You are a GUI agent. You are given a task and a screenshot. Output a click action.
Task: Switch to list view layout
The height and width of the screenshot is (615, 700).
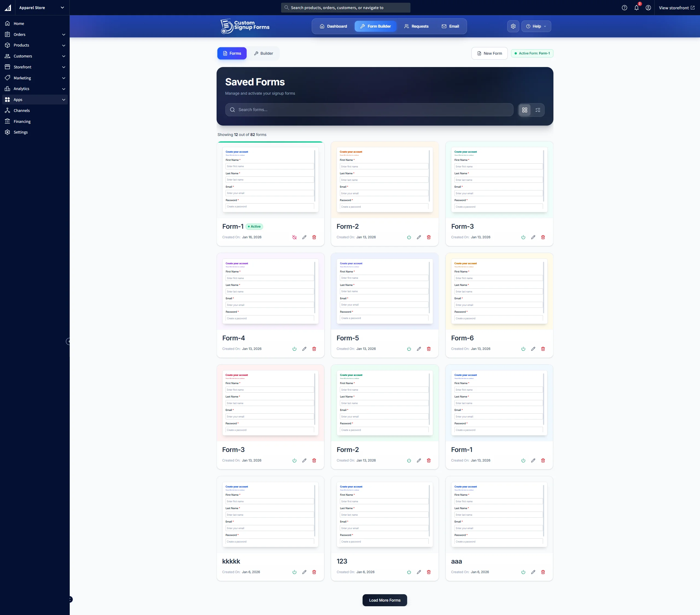(538, 110)
